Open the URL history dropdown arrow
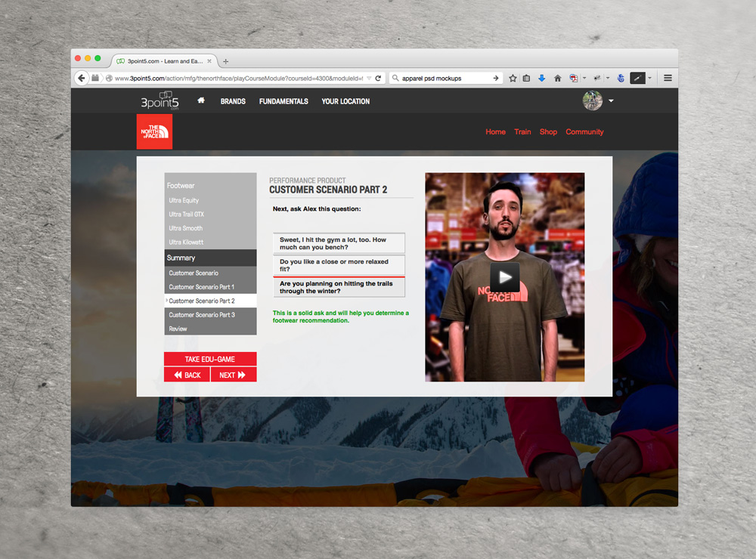This screenshot has height=559, width=756. pos(368,78)
